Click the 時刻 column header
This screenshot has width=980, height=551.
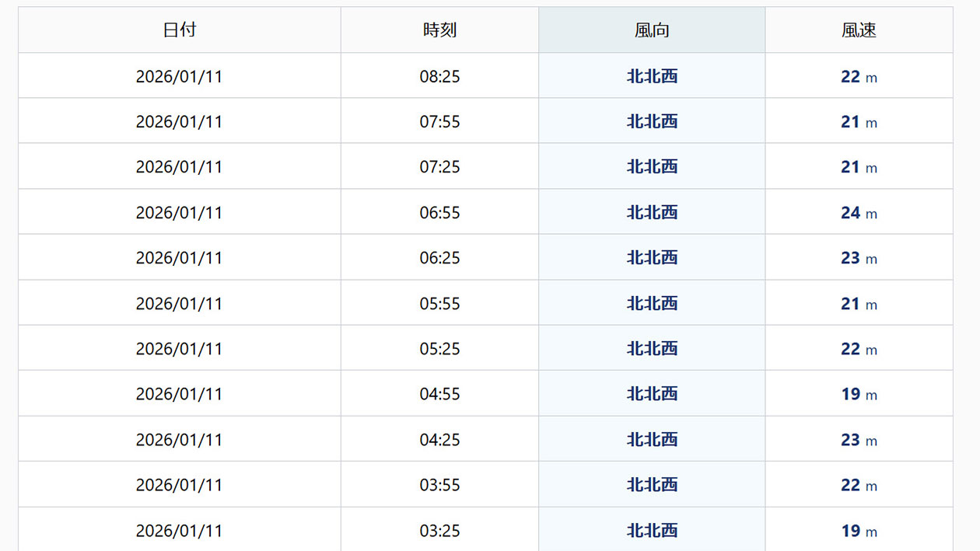(x=439, y=30)
